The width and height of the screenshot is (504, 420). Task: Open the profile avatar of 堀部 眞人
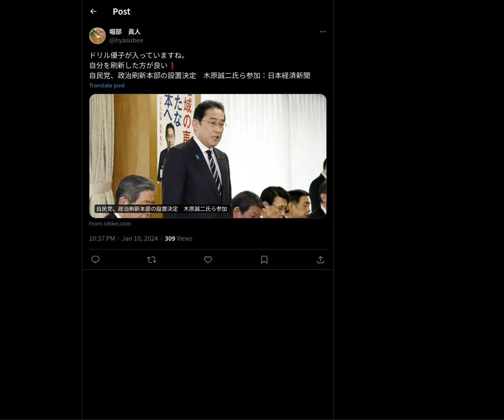97,36
